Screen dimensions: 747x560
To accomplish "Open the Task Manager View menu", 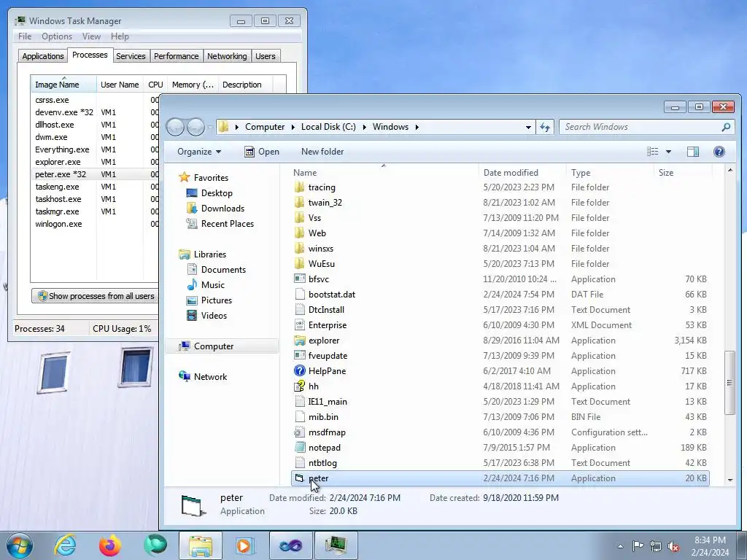I will click(x=91, y=36).
